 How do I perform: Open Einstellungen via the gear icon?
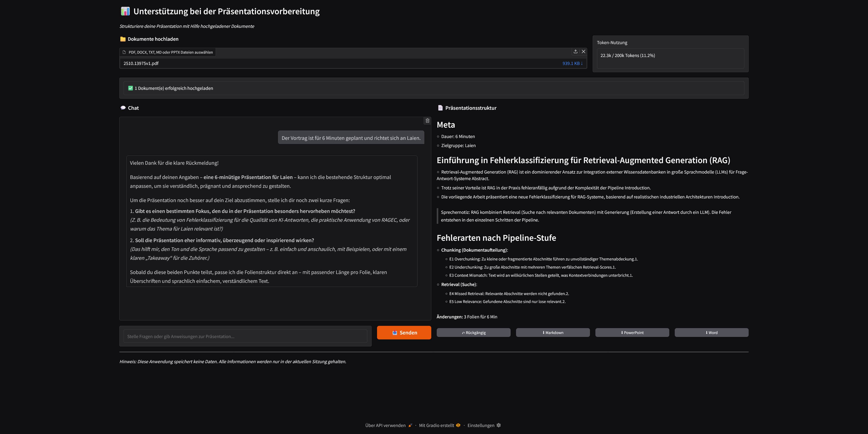click(x=499, y=425)
